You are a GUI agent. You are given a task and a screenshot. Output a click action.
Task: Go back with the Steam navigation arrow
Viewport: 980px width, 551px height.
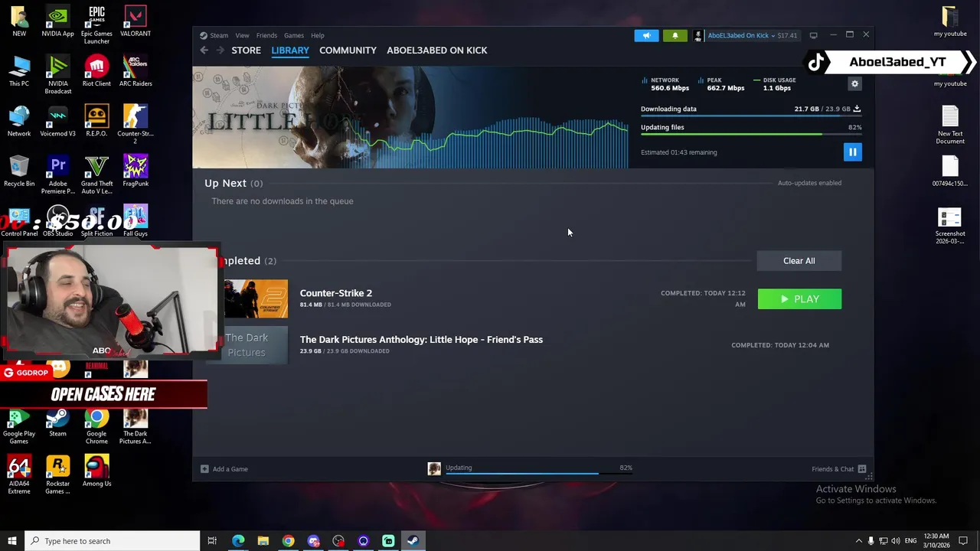[204, 51]
